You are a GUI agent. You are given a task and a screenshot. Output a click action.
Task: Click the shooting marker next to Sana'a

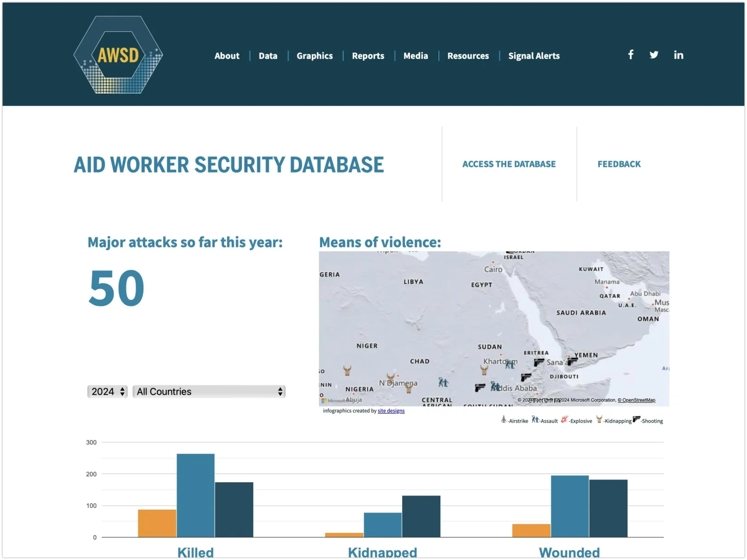tap(539, 363)
